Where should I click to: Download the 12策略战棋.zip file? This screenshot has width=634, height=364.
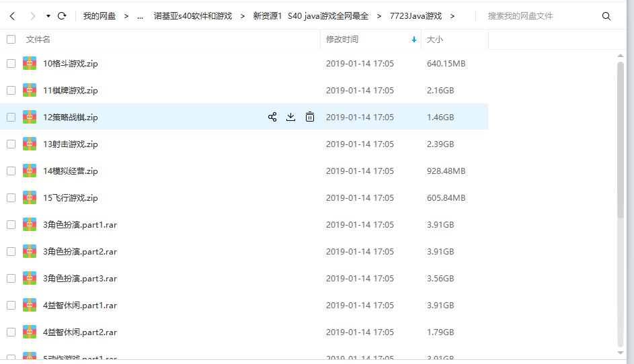(290, 117)
